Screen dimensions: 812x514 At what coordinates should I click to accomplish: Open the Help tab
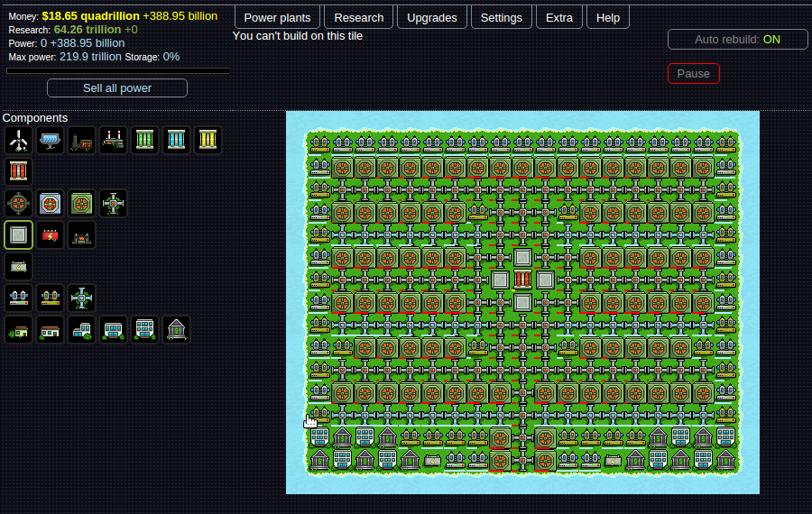coord(608,18)
